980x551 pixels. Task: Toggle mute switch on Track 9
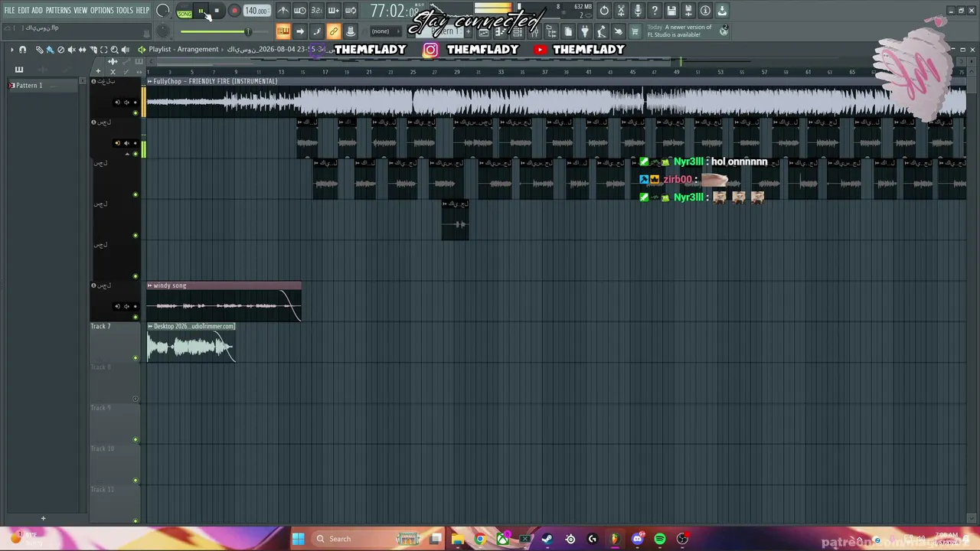click(136, 439)
